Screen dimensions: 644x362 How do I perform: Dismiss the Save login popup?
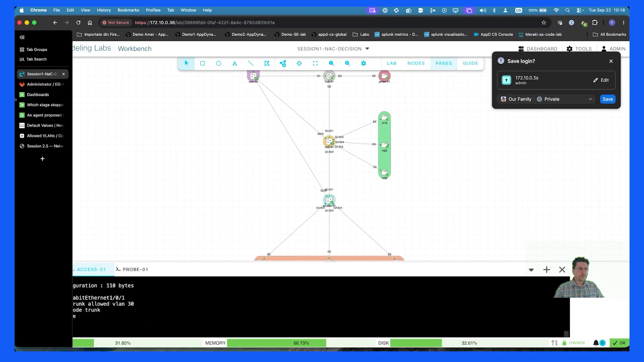pyautogui.click(x=611, y=61)
